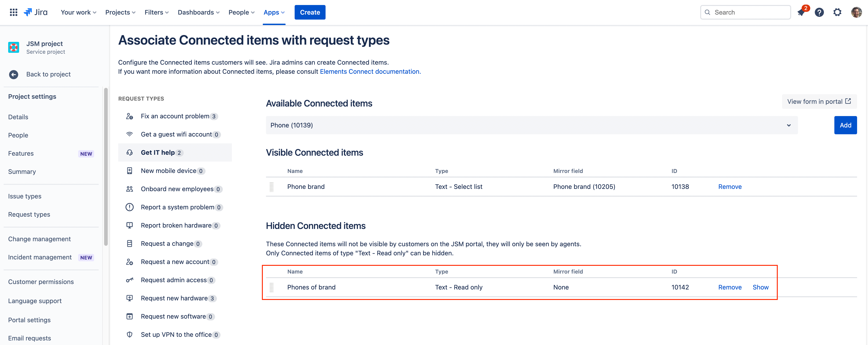Open the Jira app switcher grid icon

[x=13, y=12]
